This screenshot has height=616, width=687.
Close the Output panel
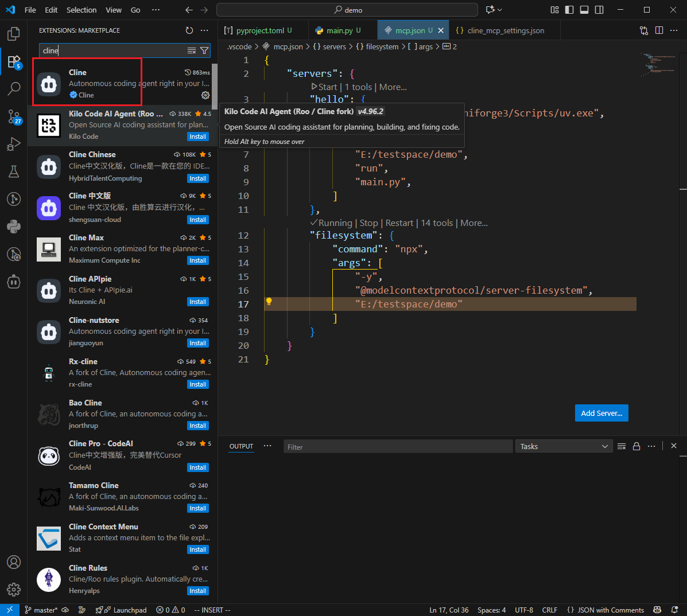pyautogui.click(x=674, y=446)
